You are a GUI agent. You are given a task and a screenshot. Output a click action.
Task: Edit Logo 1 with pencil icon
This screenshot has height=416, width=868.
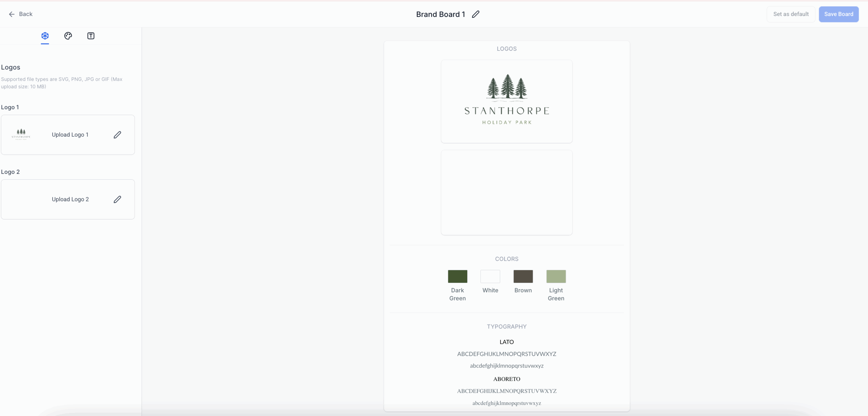(117, 135)
